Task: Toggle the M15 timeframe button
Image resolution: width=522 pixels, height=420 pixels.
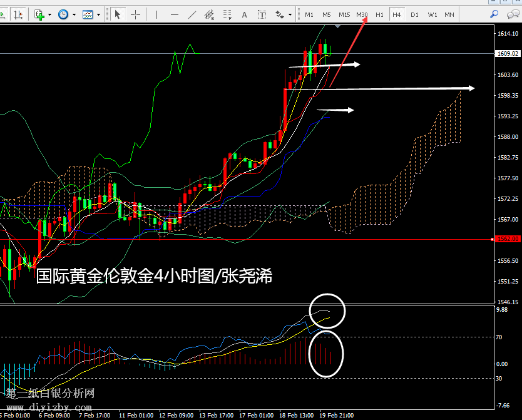Action: tap(344, 14)
